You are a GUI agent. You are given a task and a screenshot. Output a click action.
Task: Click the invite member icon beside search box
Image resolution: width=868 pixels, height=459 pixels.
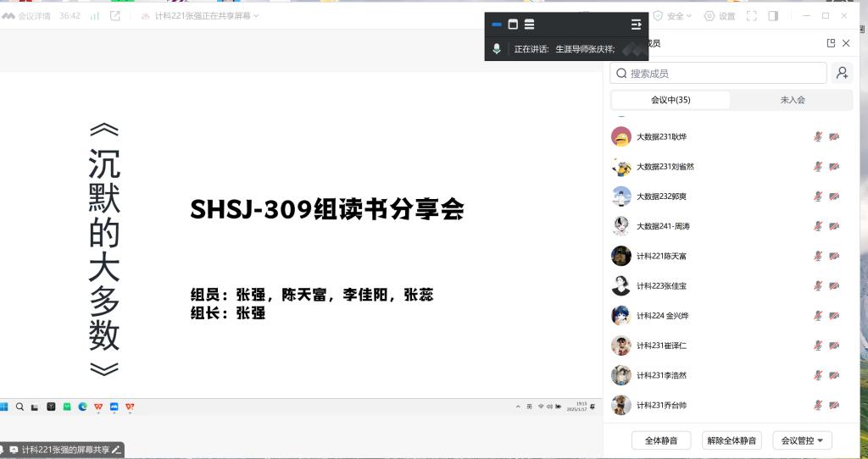(x=842, y=74)
